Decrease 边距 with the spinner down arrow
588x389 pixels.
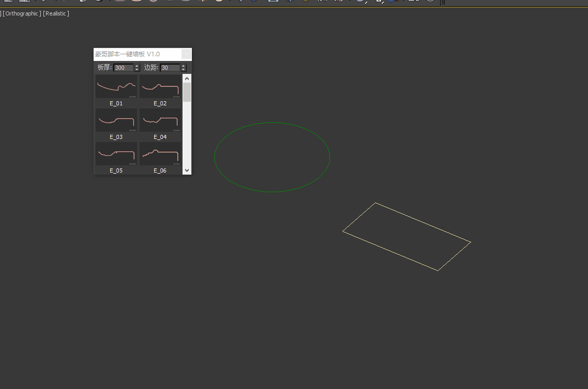[183, 70]
